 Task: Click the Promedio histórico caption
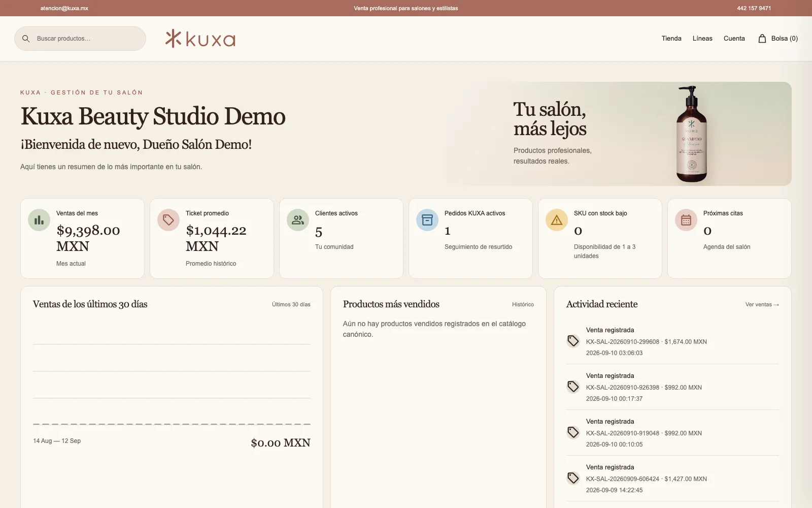[x=211, y=264]
